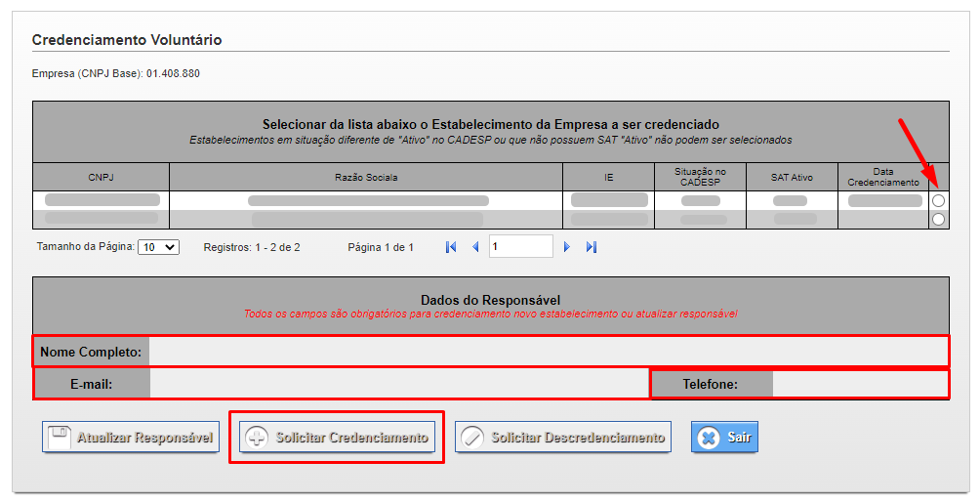This screenshot has width=980, height=503.
Task: Click the Telefone input field
Action: click(x=860, y=384)
